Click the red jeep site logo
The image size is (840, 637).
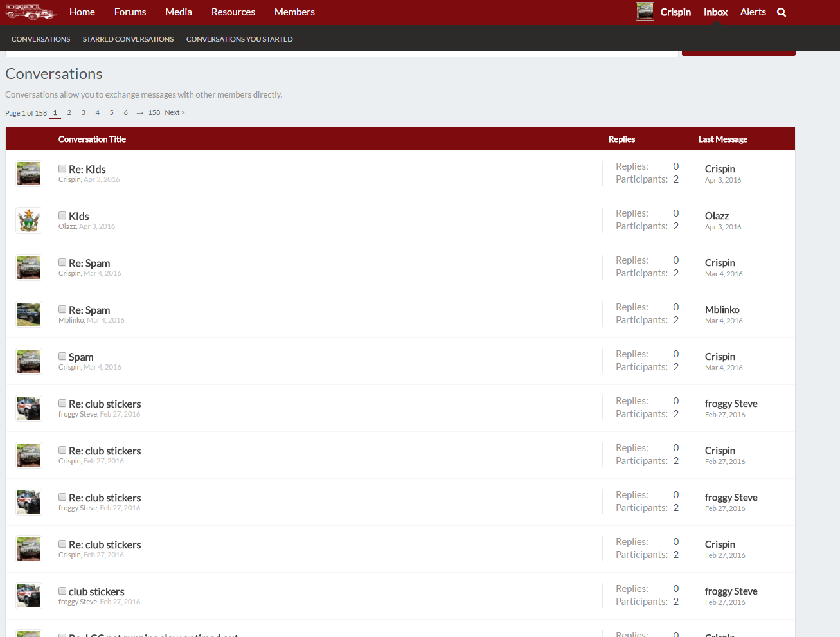click(31, 12)
